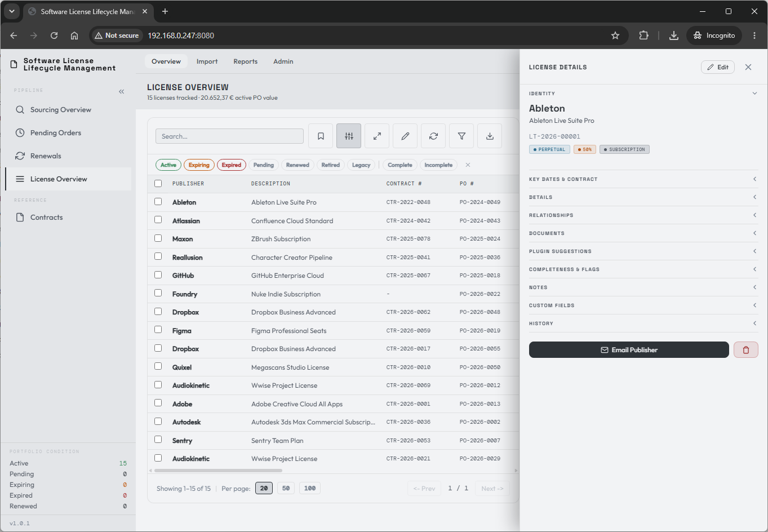Set per page to 50
This screenshot has height=532, width=768.
click(x=286, y=488)
